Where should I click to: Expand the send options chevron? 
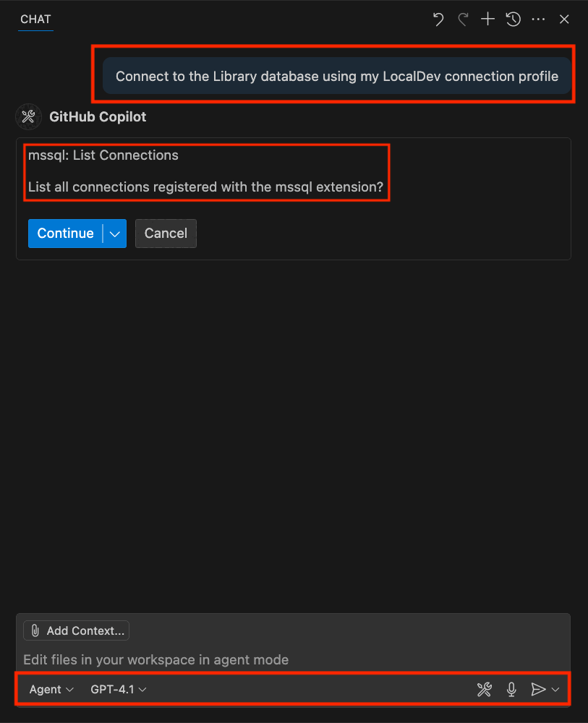[555, 689]
